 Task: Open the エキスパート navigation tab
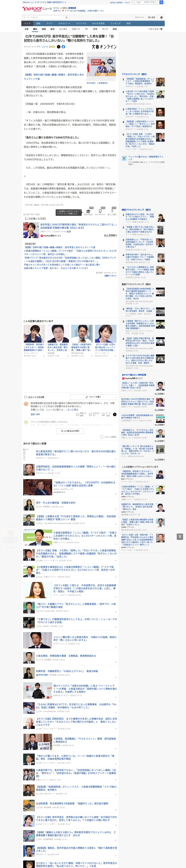[64, 24]
